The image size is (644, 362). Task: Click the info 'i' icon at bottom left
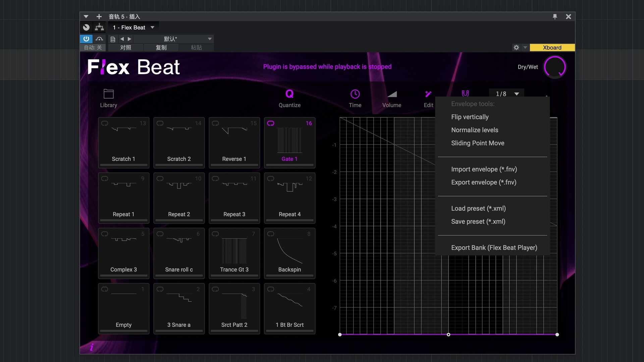tap(92, 347)
